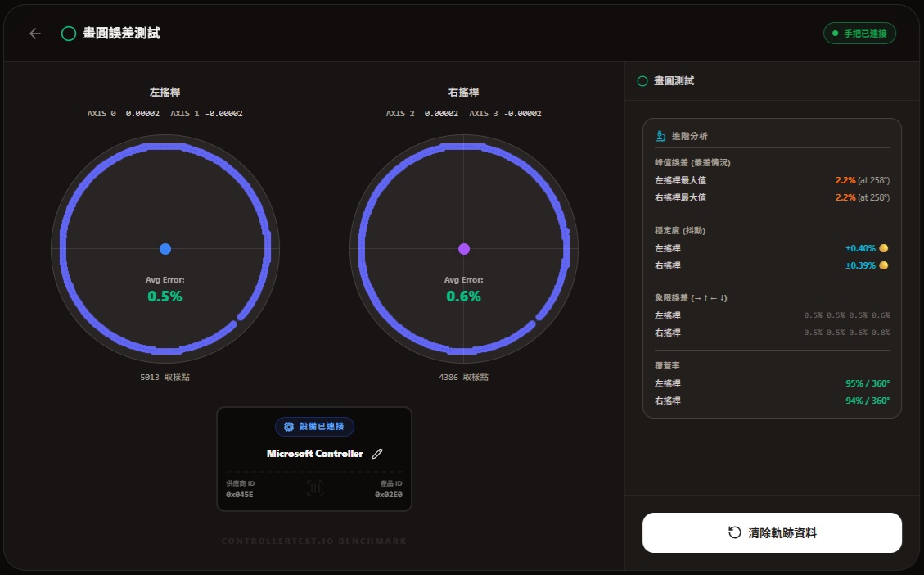Click the 右搖桿 coverage value 94% / 360°
This screenshot has height=575, width=924.
pyautogui.click(x=867, y=401)
